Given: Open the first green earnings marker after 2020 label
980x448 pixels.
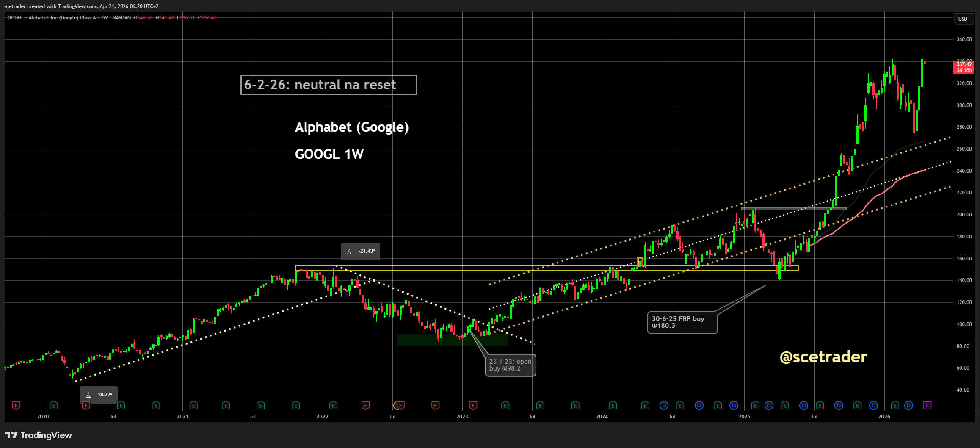Looking at the screenshot, I should click(x=54, y=405).
